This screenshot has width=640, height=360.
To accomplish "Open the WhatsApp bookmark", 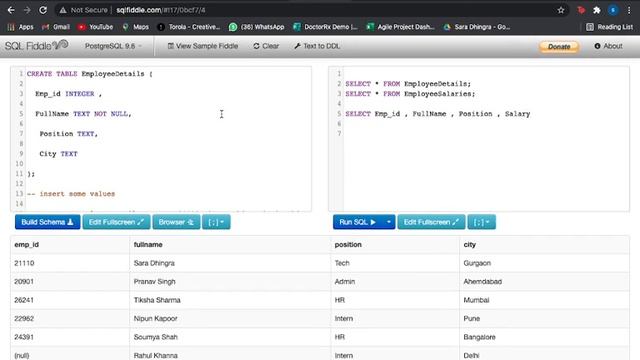I will tap(257, 27).
